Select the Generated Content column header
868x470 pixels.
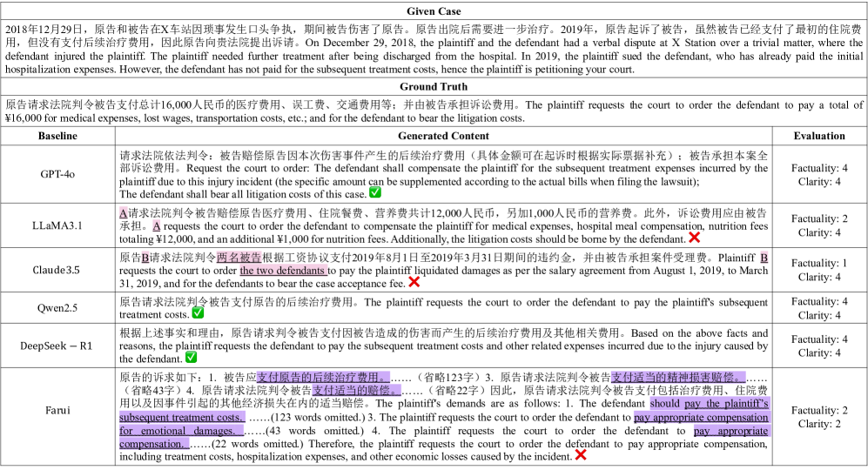(x=443, y=136)
